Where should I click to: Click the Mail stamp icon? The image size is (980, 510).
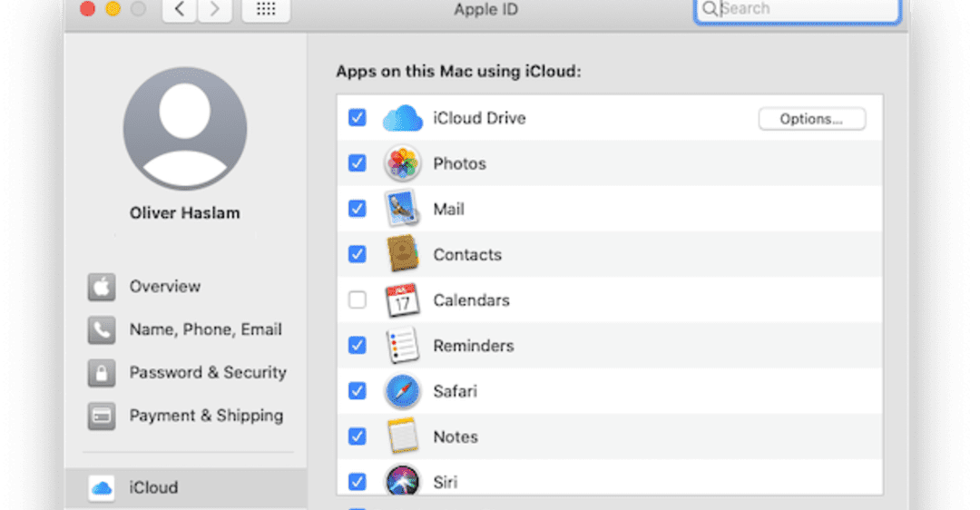401,209
